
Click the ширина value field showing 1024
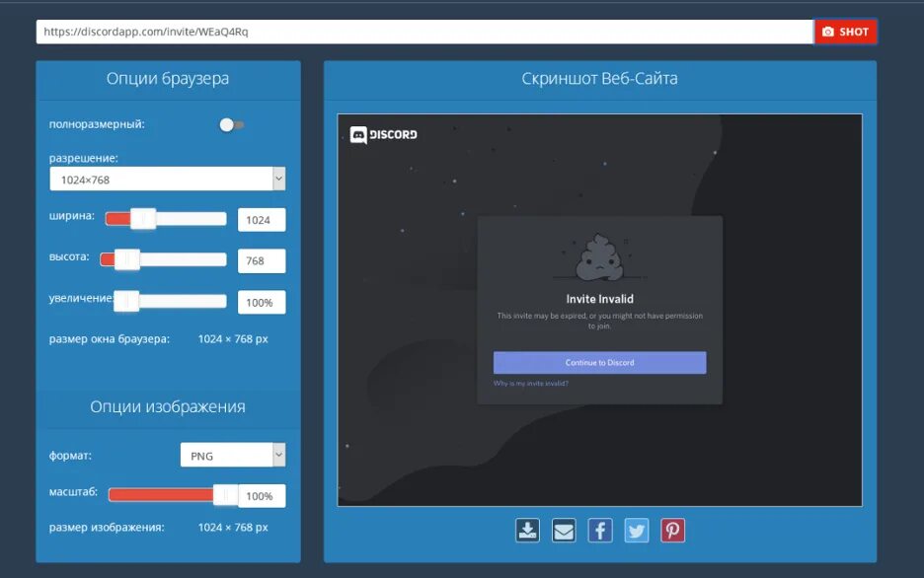(x=262, y=220)
